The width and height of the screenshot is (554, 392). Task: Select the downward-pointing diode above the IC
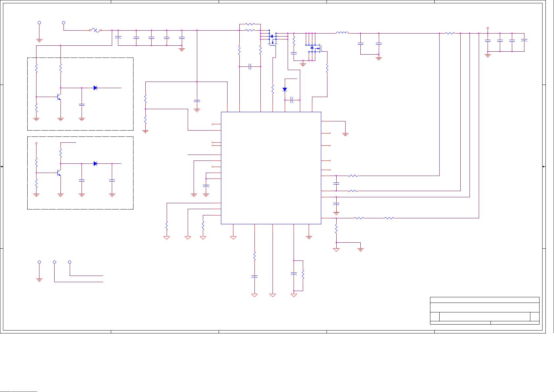[x=285, y=89]
